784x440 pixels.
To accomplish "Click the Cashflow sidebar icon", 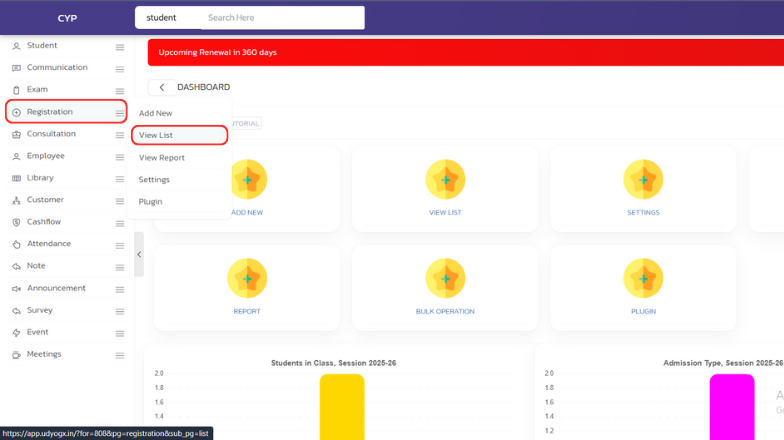I will (x=16, y=222).
